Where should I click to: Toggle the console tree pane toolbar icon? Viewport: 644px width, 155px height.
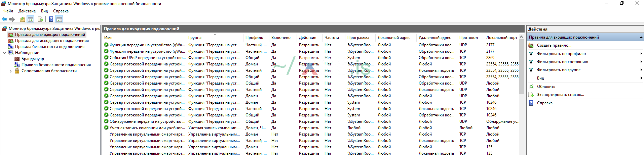pyautogui.click(x=31, y=19)
